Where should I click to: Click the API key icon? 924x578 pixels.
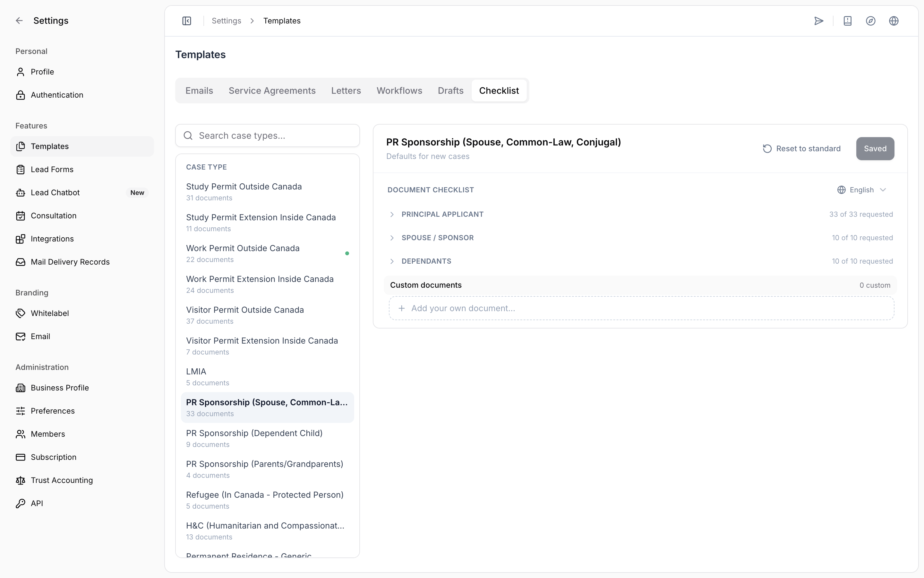[x=21, y=504]
